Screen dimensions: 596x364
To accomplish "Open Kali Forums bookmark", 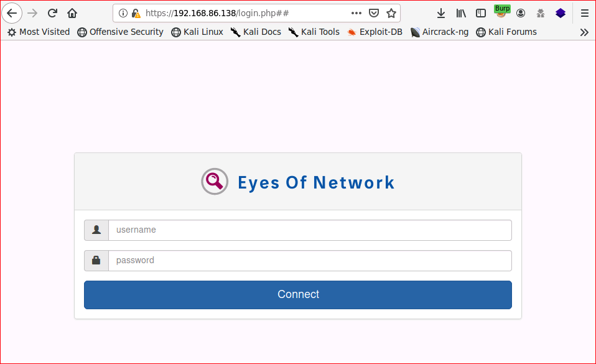I will click(506, 32).
